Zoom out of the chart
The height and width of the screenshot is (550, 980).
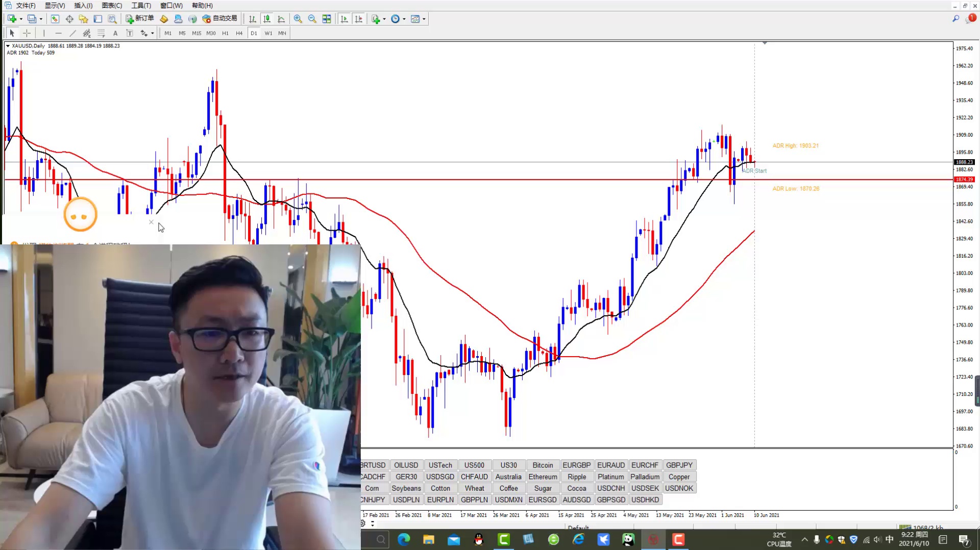pos(312,19)
